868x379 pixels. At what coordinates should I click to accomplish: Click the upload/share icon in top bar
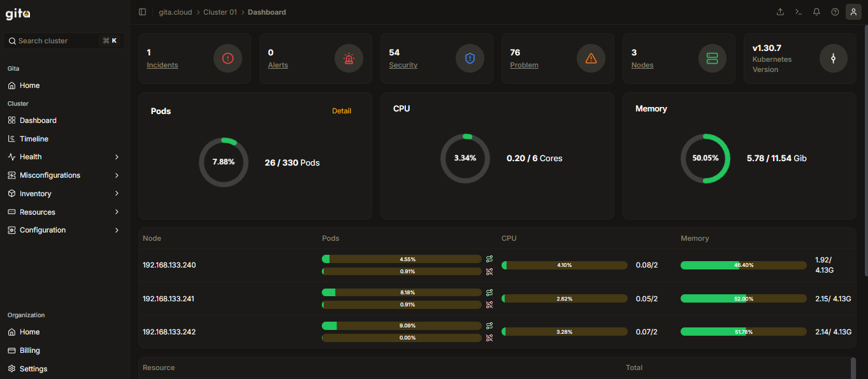(780, 12)
